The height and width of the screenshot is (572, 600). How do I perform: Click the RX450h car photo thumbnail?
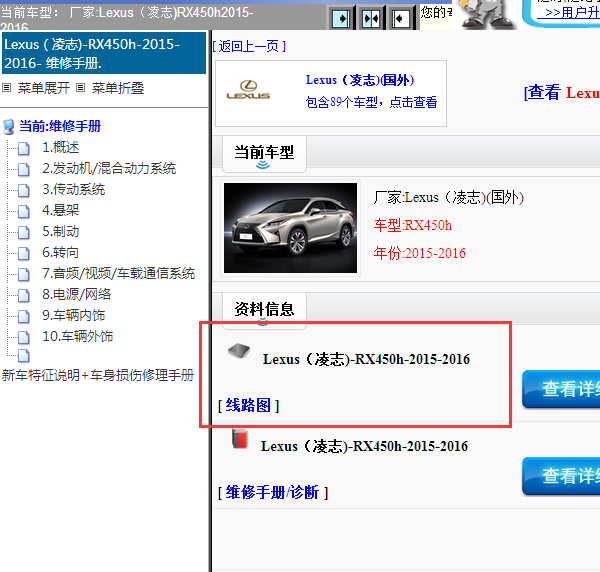coord(290,228)
